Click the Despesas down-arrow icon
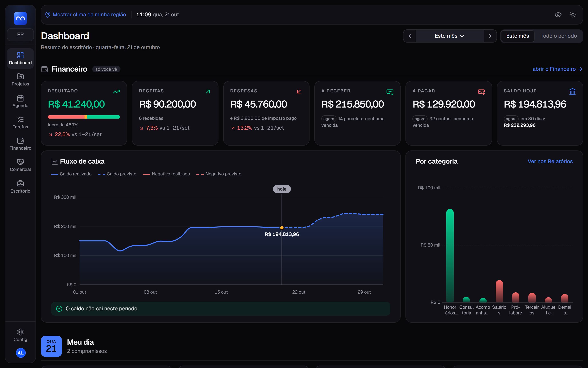 [299, 92]
